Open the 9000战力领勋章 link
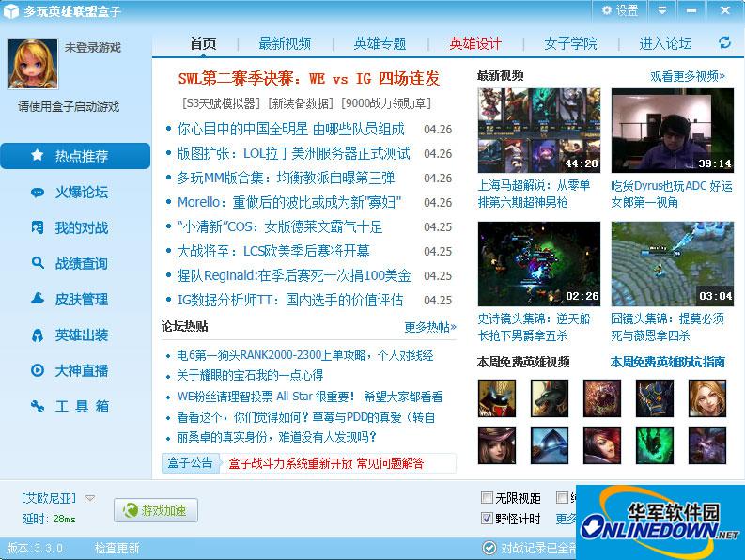 coord(386,103)
